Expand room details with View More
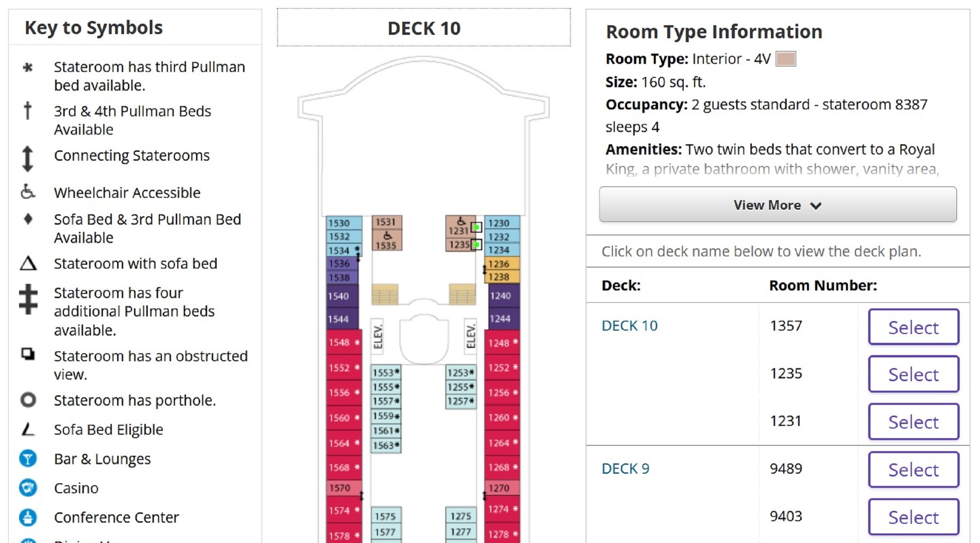This screenshot has height=543, width=980. tap(778, 204)
